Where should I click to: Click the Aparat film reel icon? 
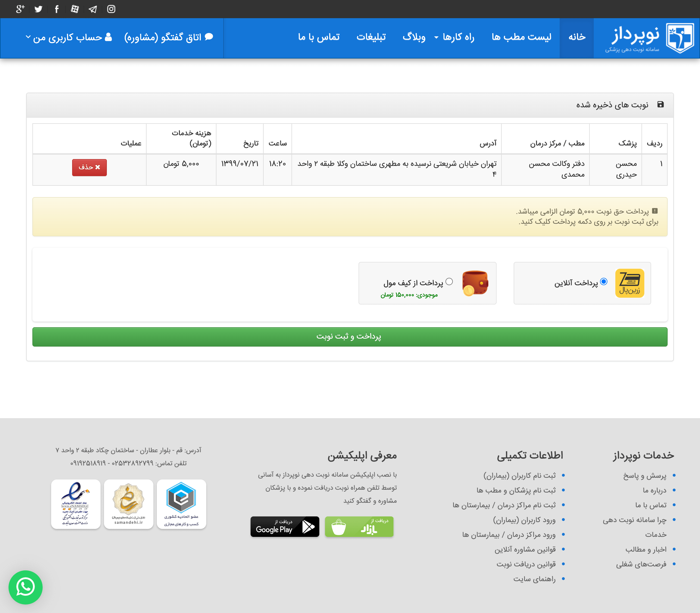click(75, 9)
